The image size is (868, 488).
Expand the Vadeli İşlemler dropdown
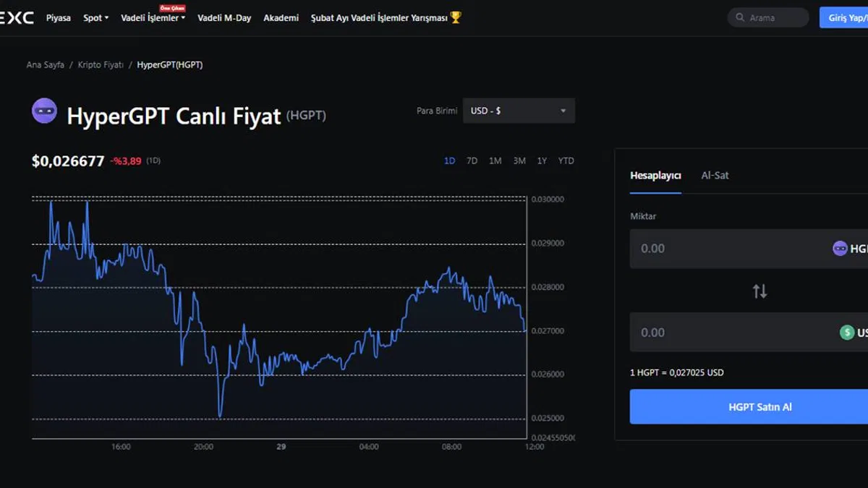pos(153,18)
